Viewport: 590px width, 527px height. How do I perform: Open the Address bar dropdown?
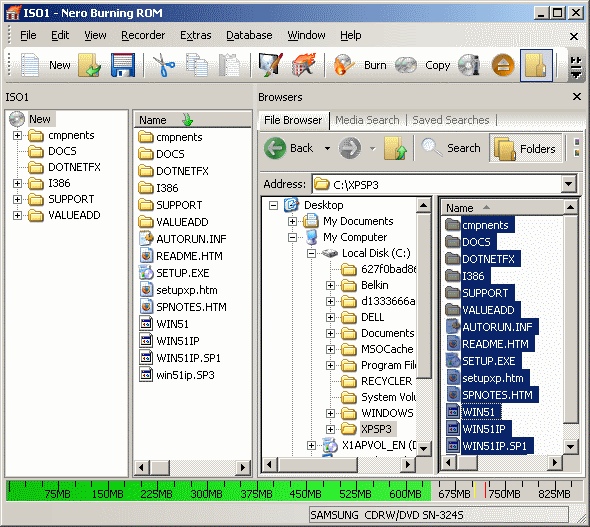pos(569,184)
